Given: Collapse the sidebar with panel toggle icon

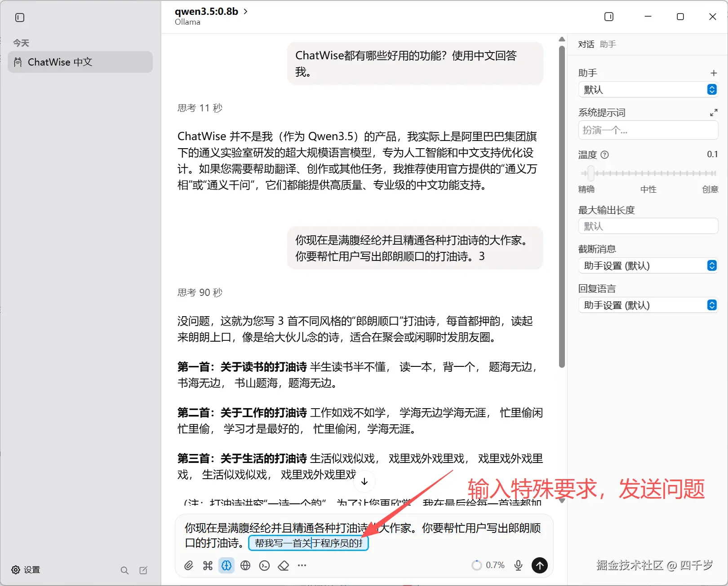Looking at the screenshot, I should [x=19, y=18].
